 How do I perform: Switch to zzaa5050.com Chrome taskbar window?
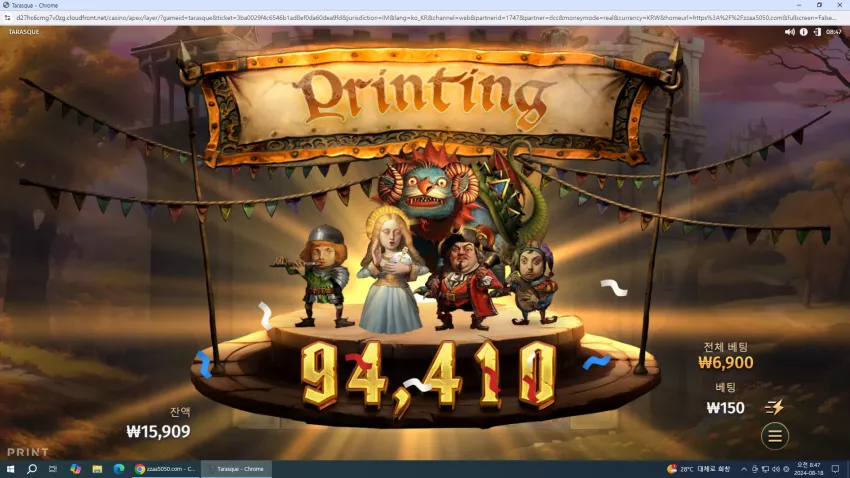(166, 469)
